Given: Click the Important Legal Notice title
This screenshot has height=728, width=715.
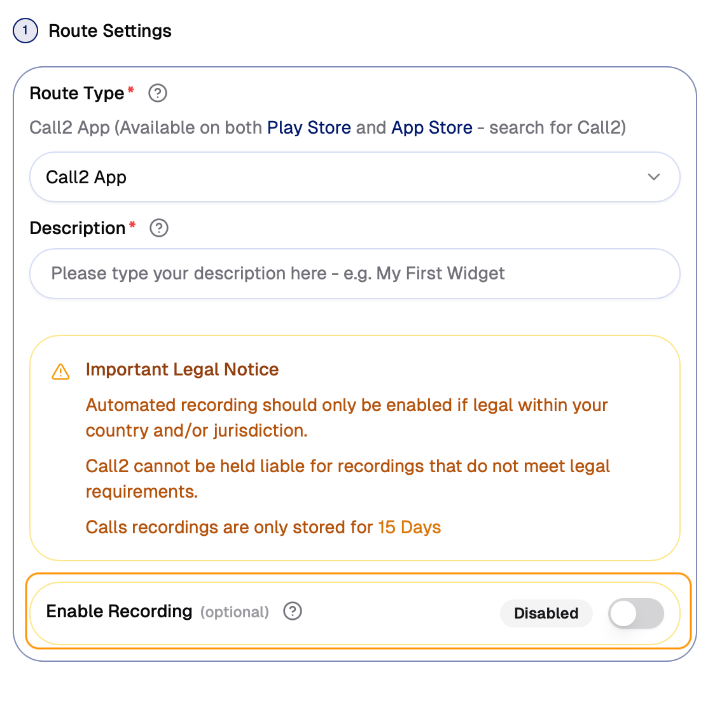Looking at the screenshot, I should tap(182, 370).
